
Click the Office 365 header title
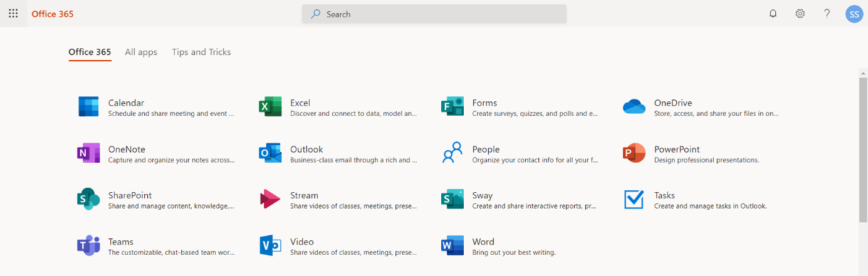pos(53,14)
